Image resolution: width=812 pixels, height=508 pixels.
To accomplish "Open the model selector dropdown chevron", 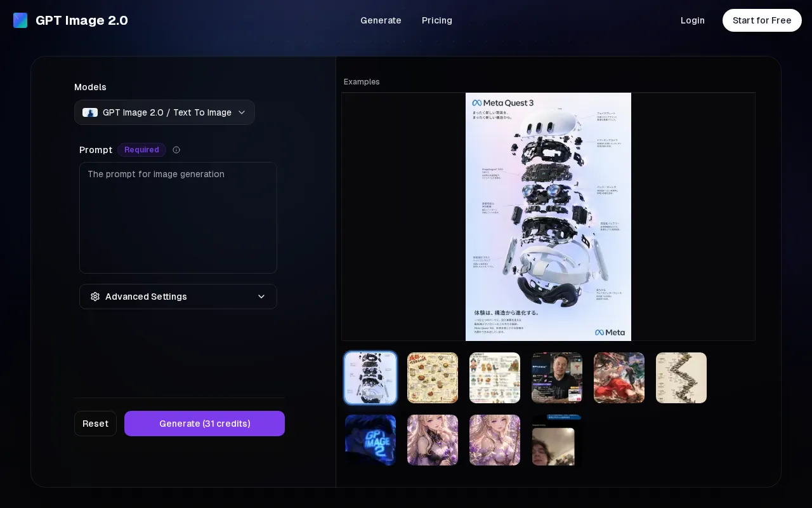I will (x=242, y=112).
